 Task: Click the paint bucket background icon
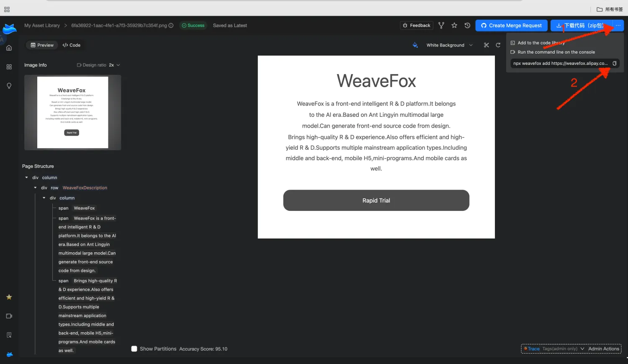[x=415, y=45]
